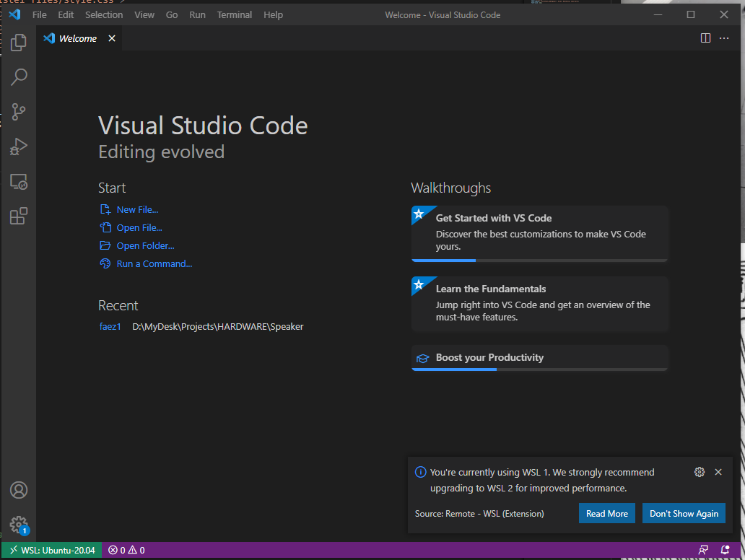
Task: Click the WSL: Ubuntu-20.04 remote indicator
Action: click(52, 551)
